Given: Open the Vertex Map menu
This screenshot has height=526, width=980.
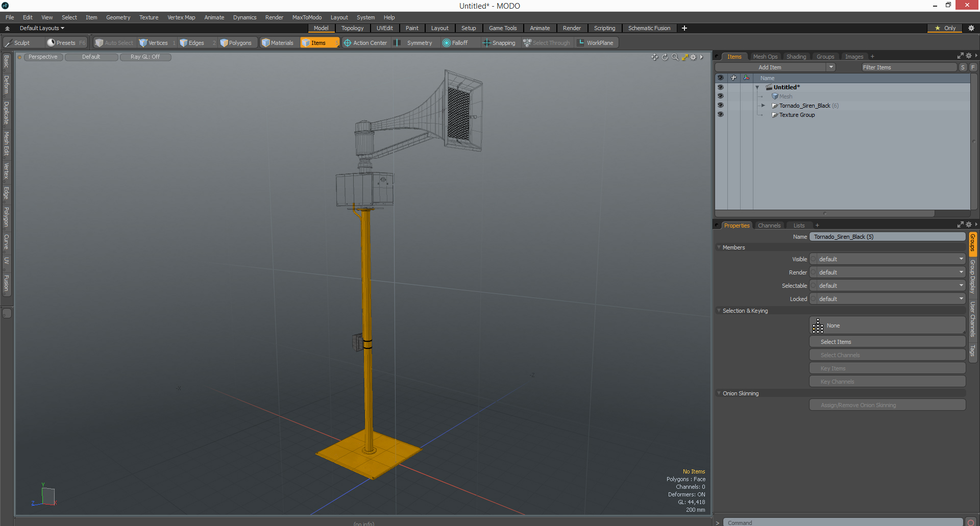Looking at the screenshot, I should click(181, 17).
